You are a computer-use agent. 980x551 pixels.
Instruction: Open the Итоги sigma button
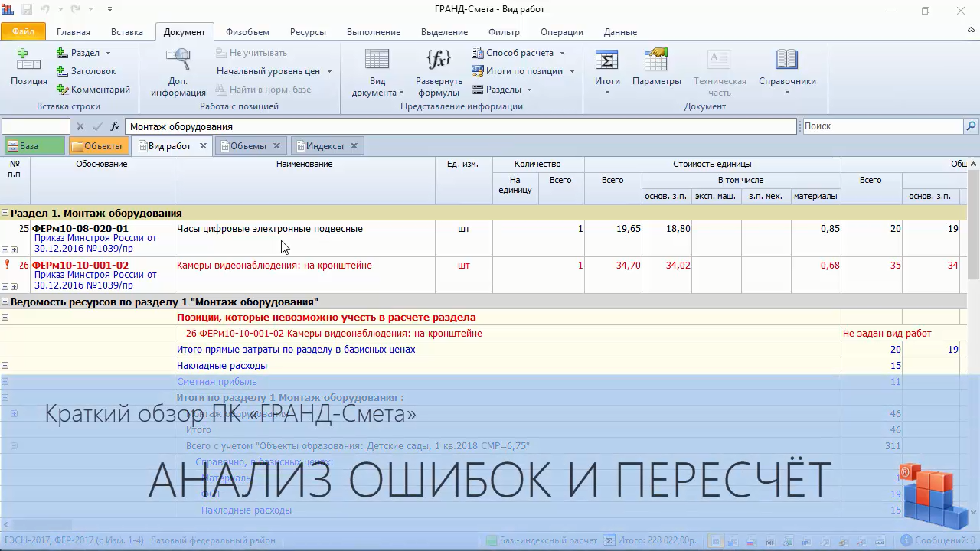click(x=607, y=72)
